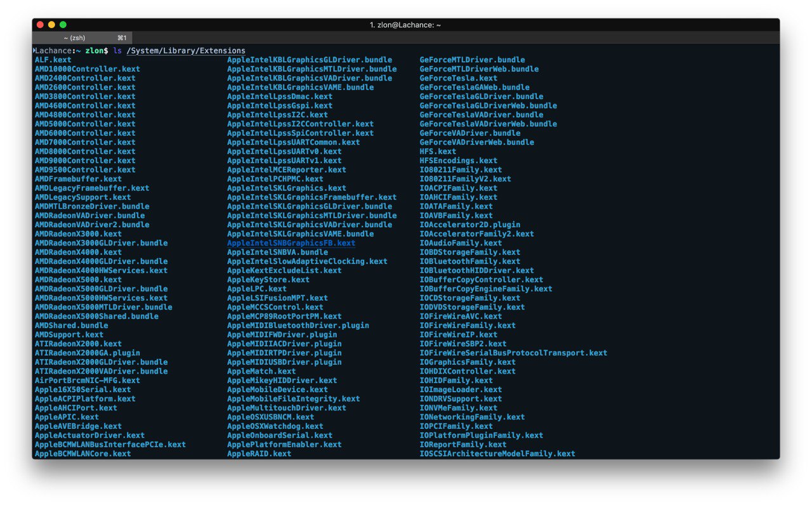Click Apple16X50Serial.kext entry

tap(83, 390)
